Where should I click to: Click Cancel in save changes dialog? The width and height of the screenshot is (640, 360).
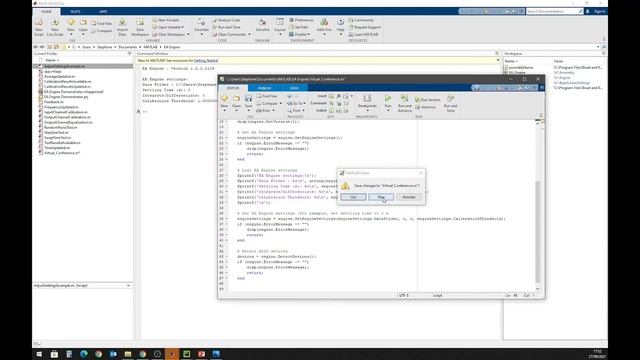409,197
